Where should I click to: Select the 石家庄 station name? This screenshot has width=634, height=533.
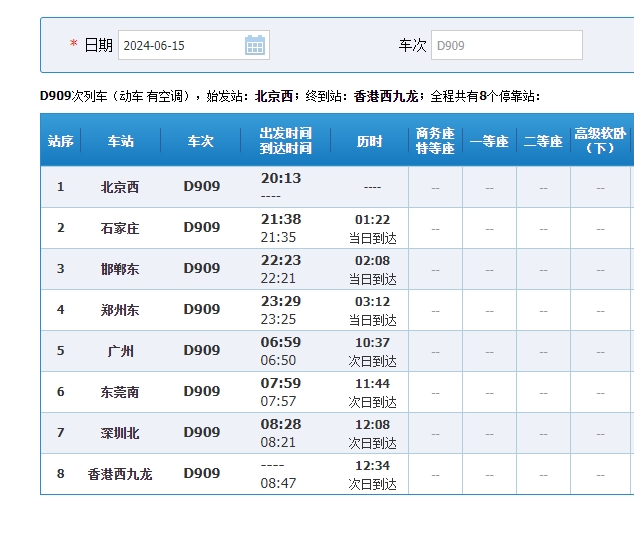(x=120, y=228)
